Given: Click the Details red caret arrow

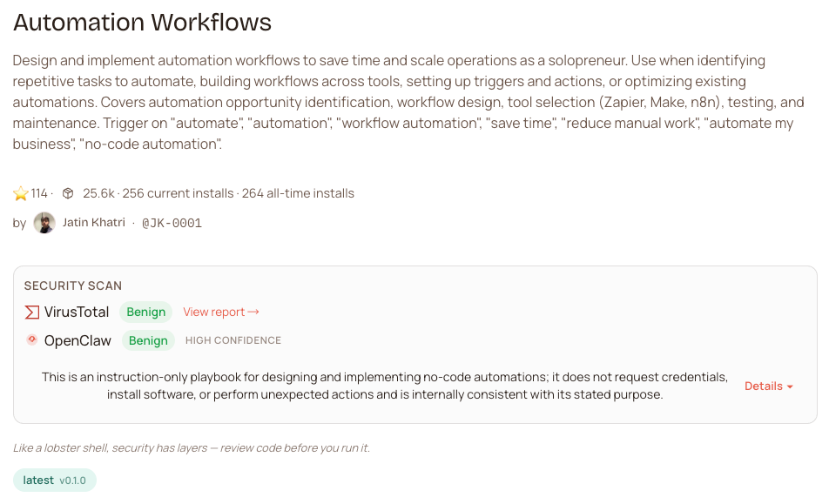Looking at the screenshot, I should [x=790, y=386].
